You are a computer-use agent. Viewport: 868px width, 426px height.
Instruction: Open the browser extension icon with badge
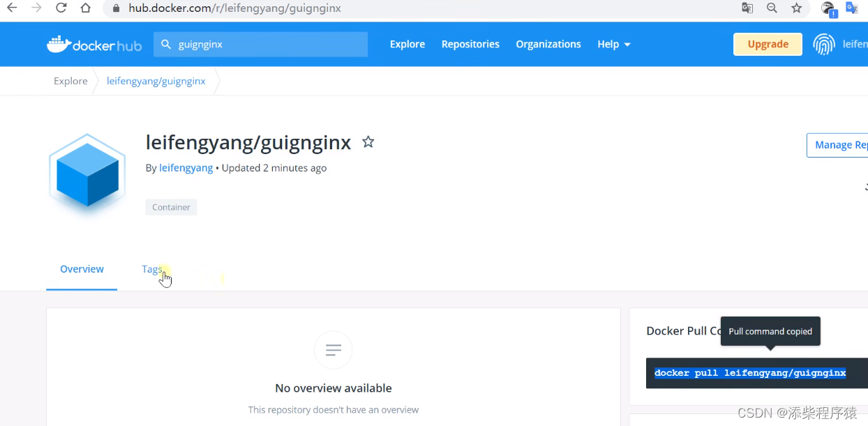829,9
